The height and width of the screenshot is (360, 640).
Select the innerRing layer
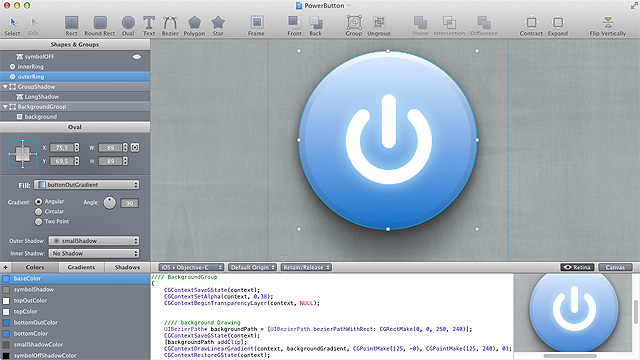tap(75, 67)
